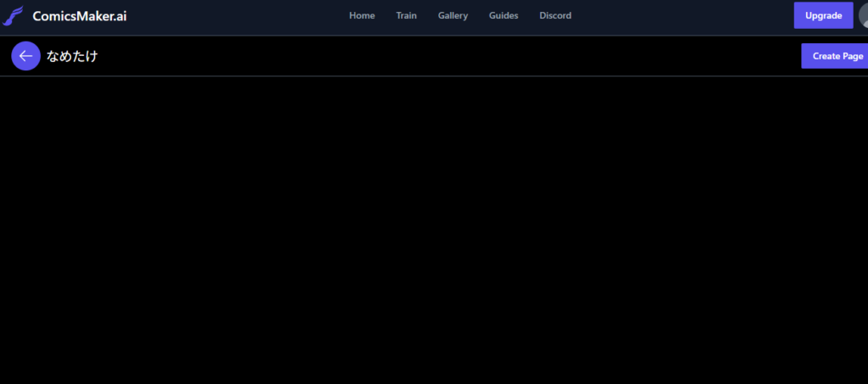Click the ComicsMaker.ai brand name

click(80, 16)
